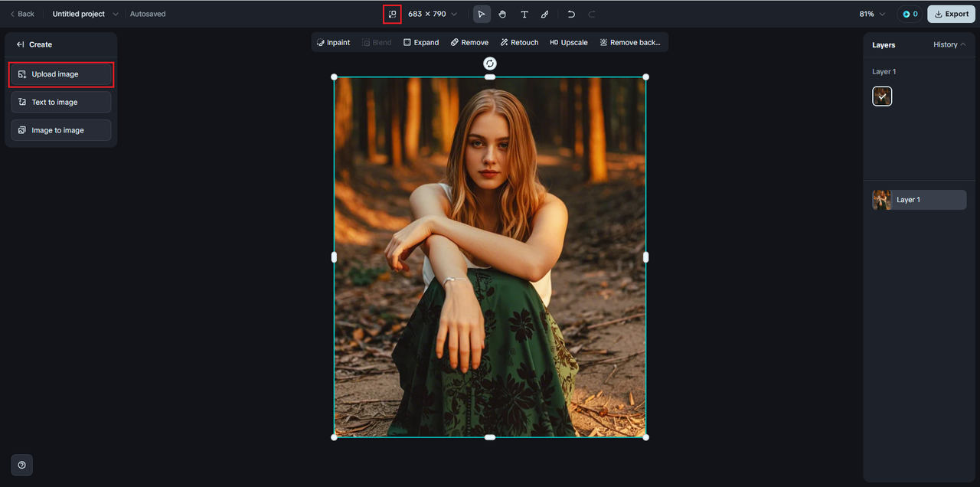Viewport: 980px width, 487px height.
Task: Select the Text tool
Action: point(524,14)
